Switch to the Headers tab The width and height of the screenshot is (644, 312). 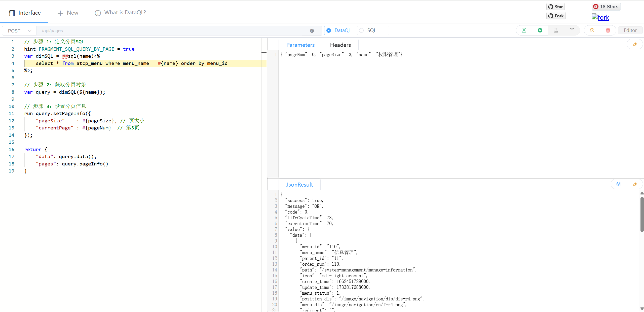tap(340, 45)
